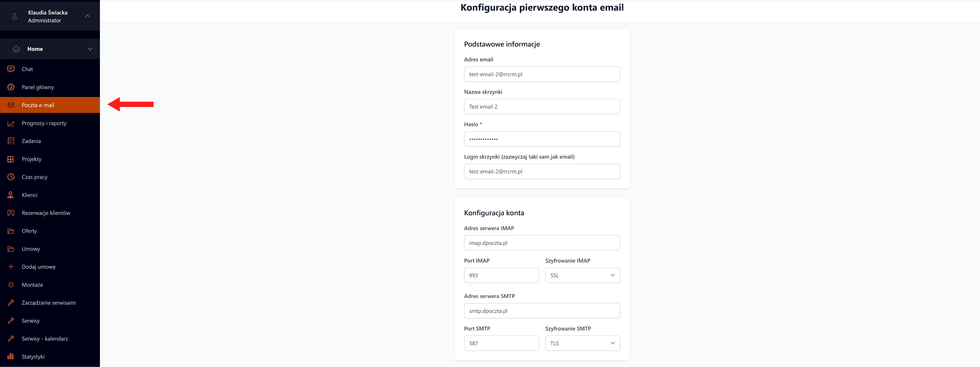
Task: Click the Chat speech bubble icon
Action: (11, 69)
